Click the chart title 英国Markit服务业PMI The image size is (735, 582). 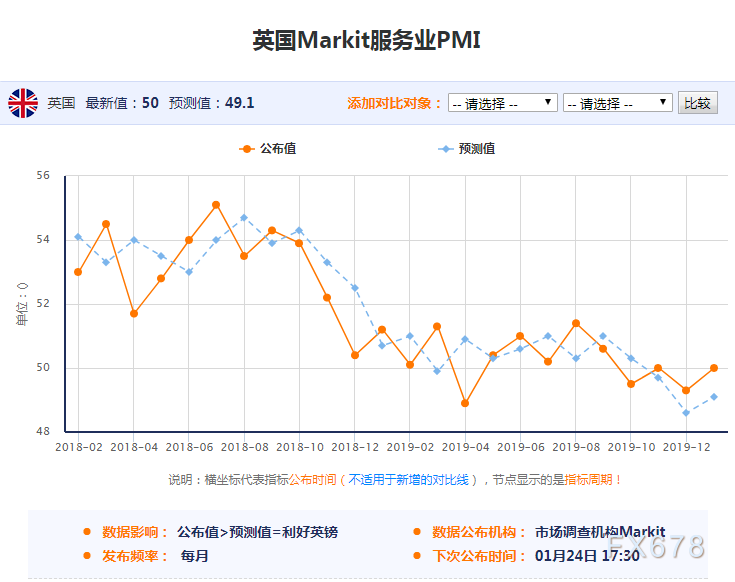[x=367, y=40]
